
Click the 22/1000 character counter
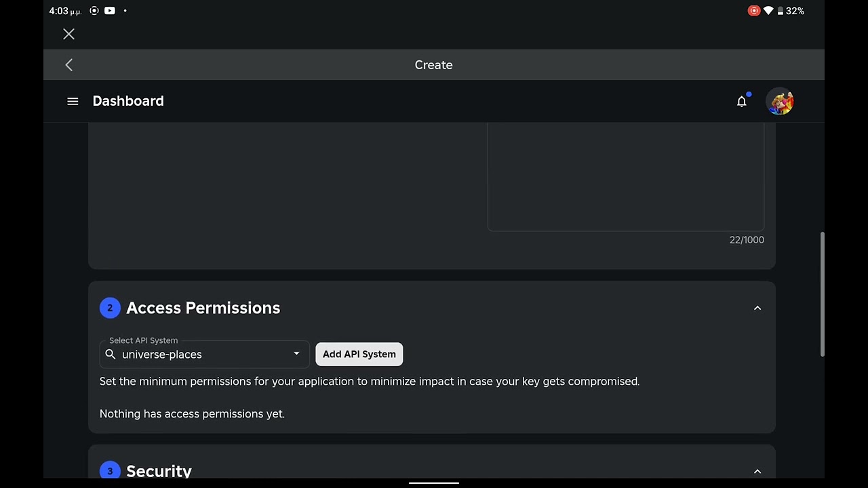(747, 240)
